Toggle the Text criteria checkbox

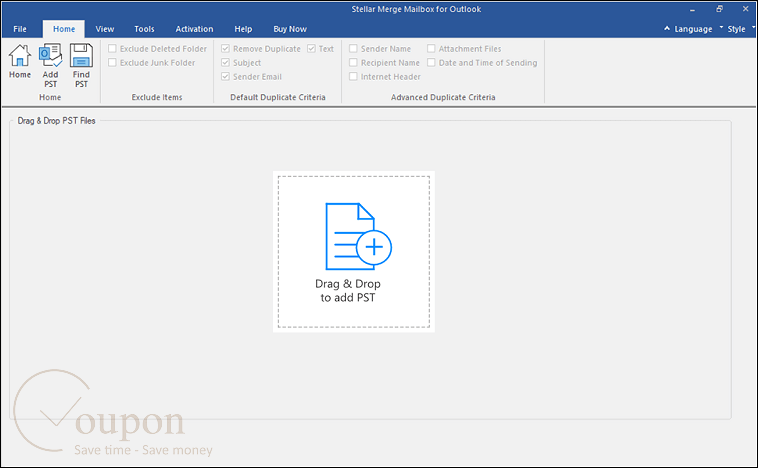pyautogui.click(x=311, y=48)
